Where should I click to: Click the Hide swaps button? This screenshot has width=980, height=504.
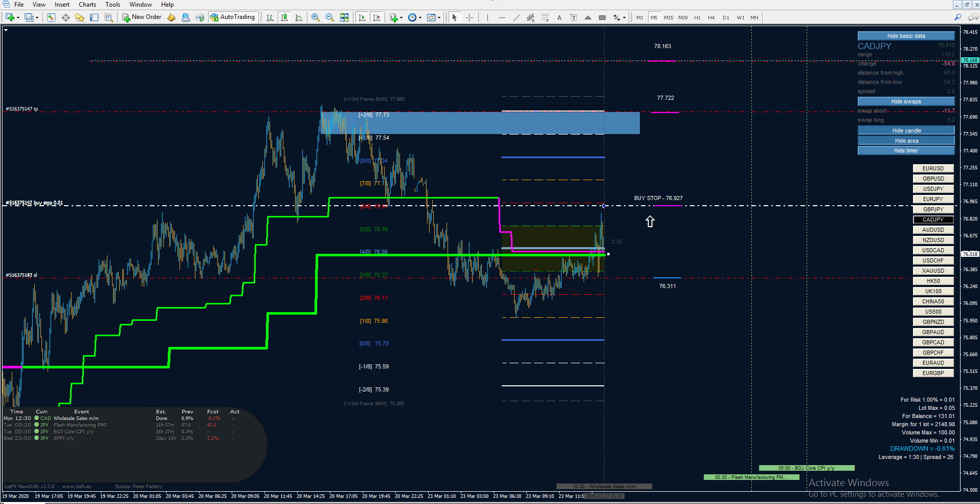[906, 101]
